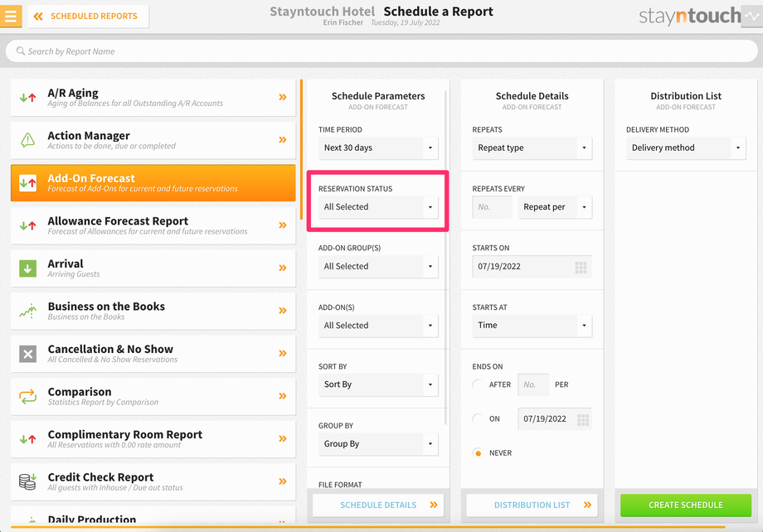Select the Ends On date radio

(x=479, y=418)
